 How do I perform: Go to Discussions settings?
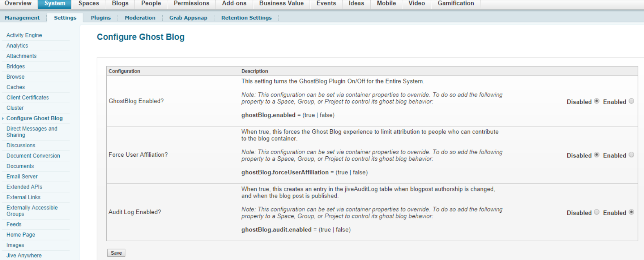[21, 146]
